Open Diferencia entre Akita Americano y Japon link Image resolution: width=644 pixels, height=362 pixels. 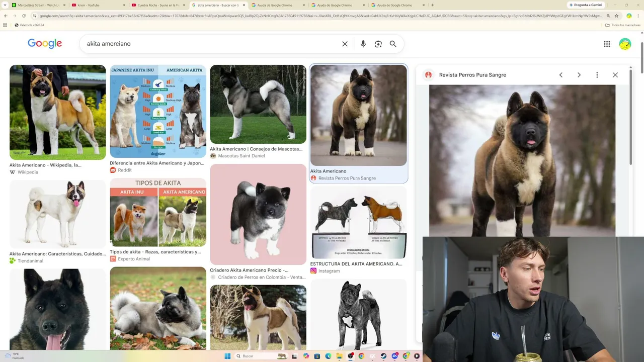pos(157,163)
